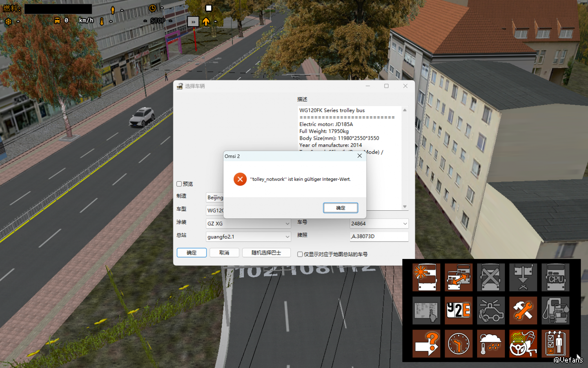
Task: Maximize the 选择车辆 window
Action: click(387, 86)
